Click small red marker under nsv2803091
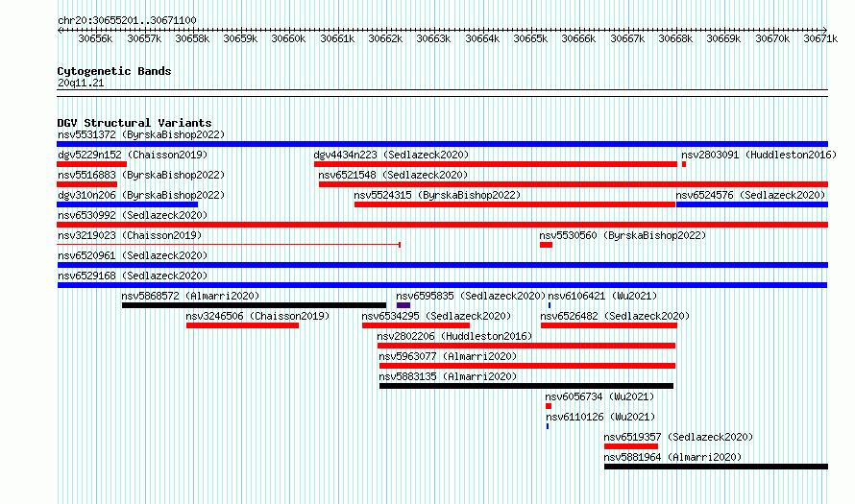The image size is (855, 504). click(x=684, y=164)
